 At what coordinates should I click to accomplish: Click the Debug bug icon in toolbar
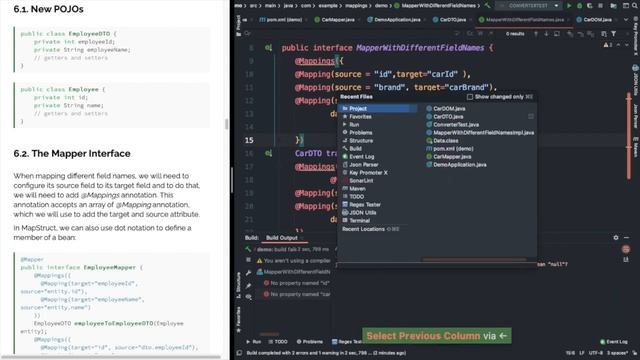pos(579,6)
